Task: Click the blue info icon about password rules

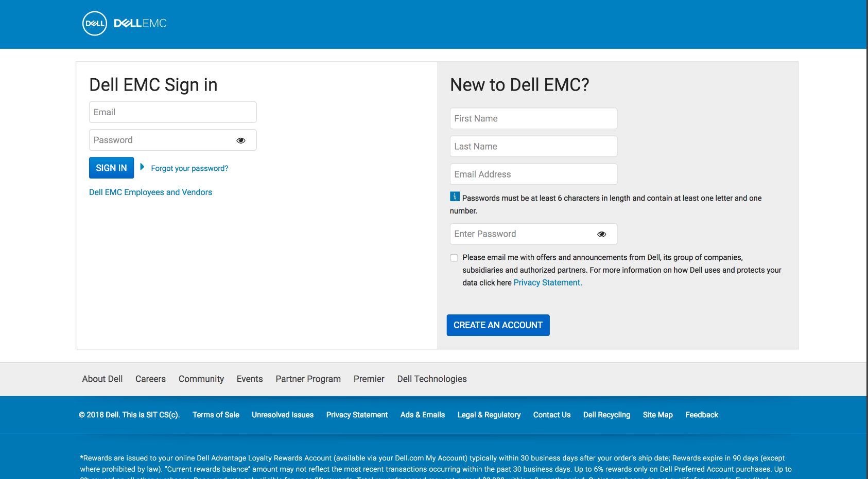Action: pyautogui.click(x=454, y=196)
